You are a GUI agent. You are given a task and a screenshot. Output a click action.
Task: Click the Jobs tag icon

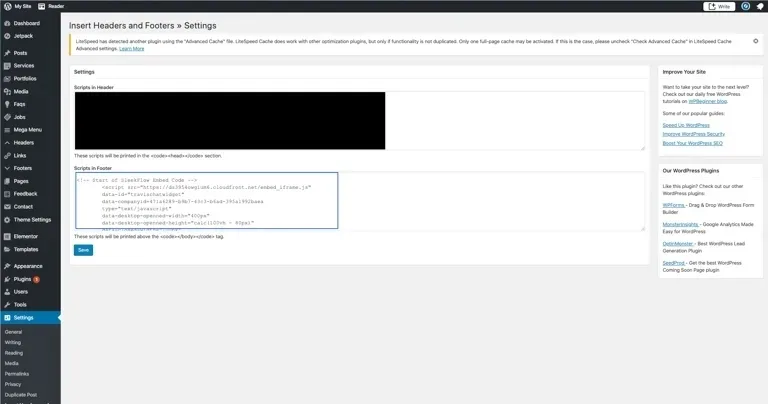tap(7, 117)
